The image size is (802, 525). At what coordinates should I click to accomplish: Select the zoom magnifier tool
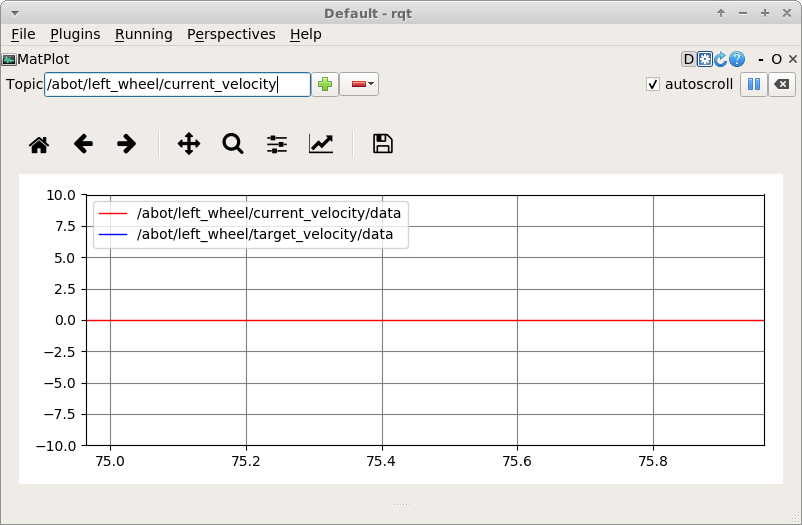tap(233, 144)
